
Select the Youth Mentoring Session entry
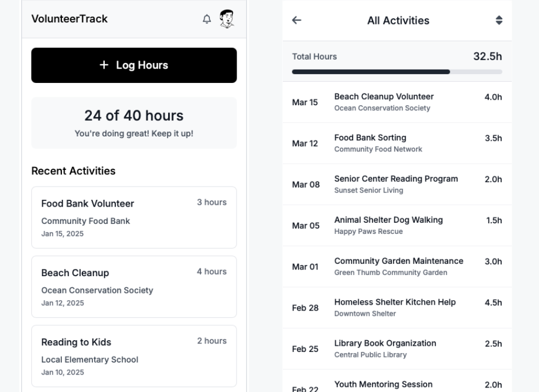397,381
